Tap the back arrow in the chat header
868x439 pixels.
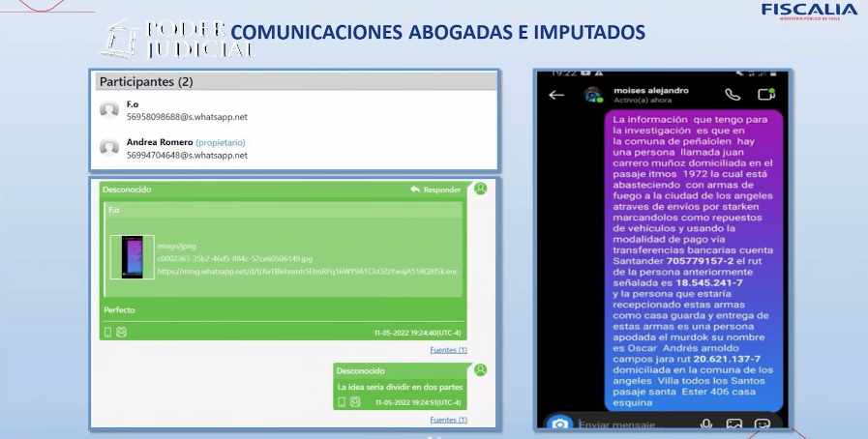556,95
